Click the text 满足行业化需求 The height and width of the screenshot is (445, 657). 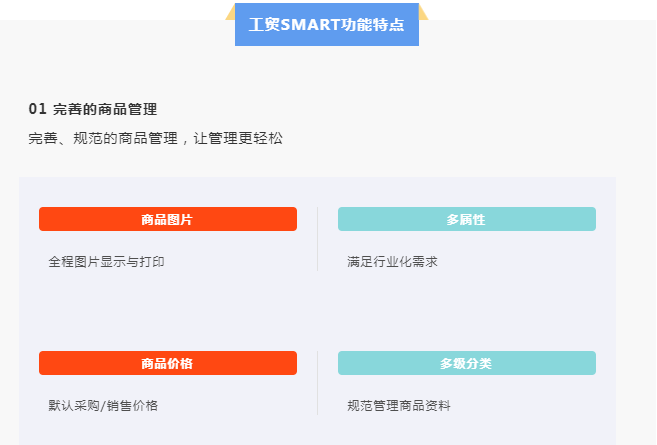click(x=392, y=262)
